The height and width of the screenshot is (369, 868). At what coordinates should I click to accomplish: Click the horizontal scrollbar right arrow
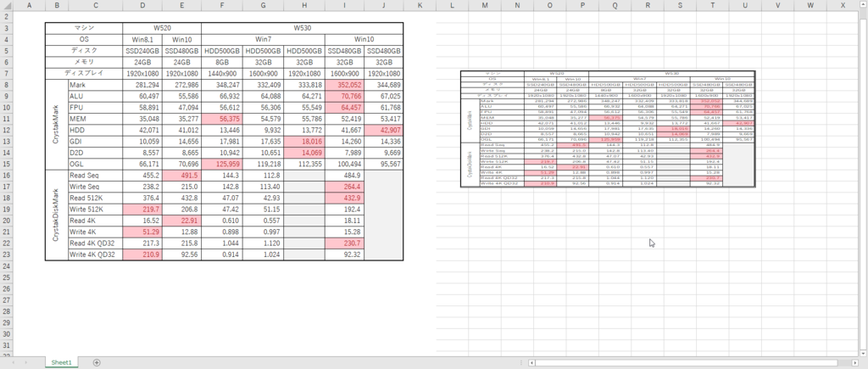857,363
